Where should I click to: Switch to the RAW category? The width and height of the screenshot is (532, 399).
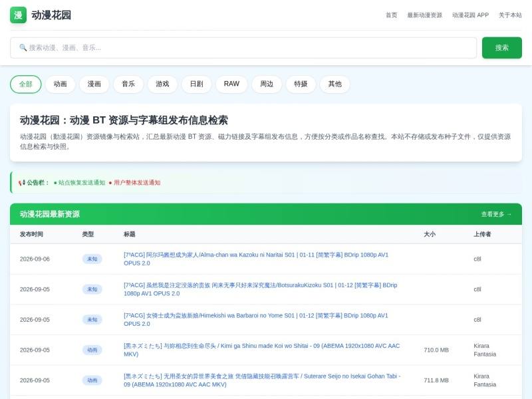231,84
